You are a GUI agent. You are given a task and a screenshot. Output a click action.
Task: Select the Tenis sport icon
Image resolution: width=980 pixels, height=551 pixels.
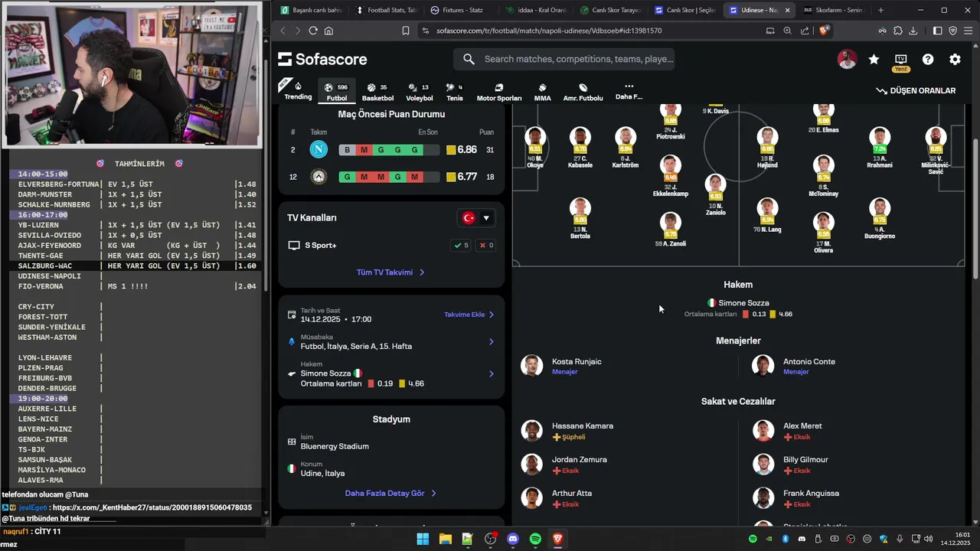455,92
